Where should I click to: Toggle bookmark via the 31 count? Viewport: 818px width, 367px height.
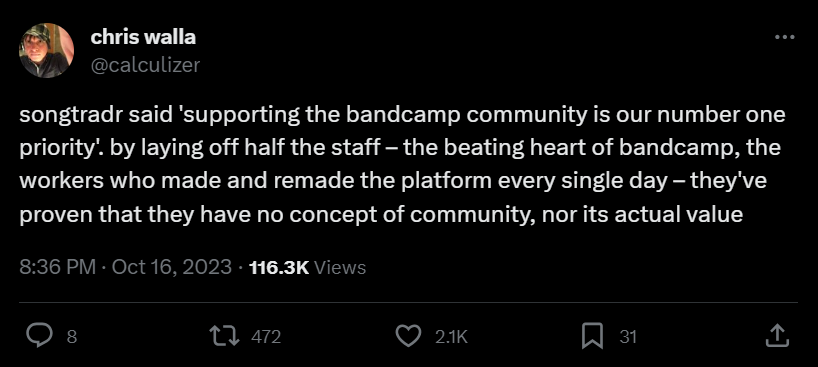628,337
